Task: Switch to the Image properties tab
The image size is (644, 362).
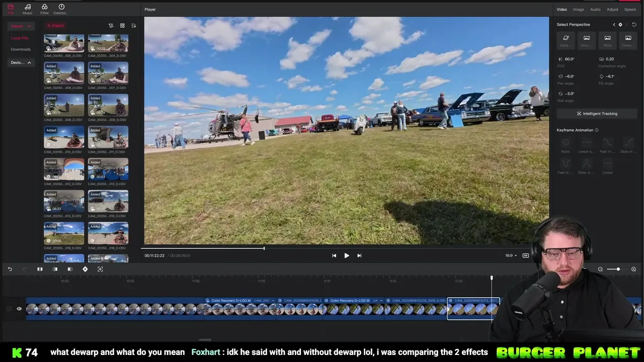Action: pos(579,10)
